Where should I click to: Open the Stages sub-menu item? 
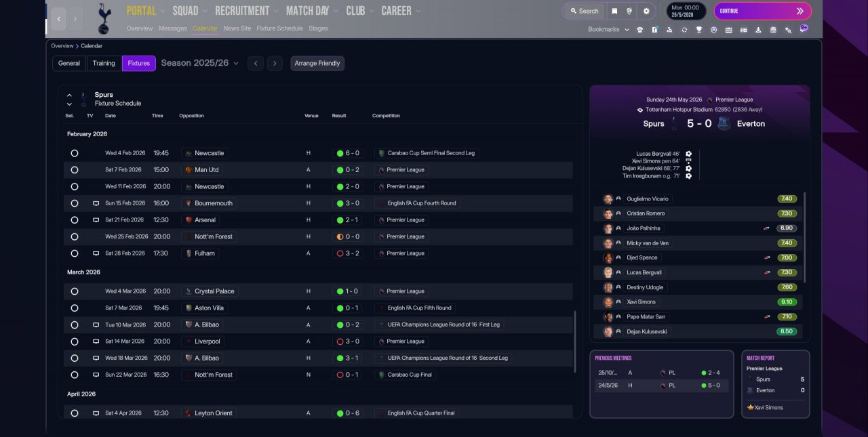318,28
